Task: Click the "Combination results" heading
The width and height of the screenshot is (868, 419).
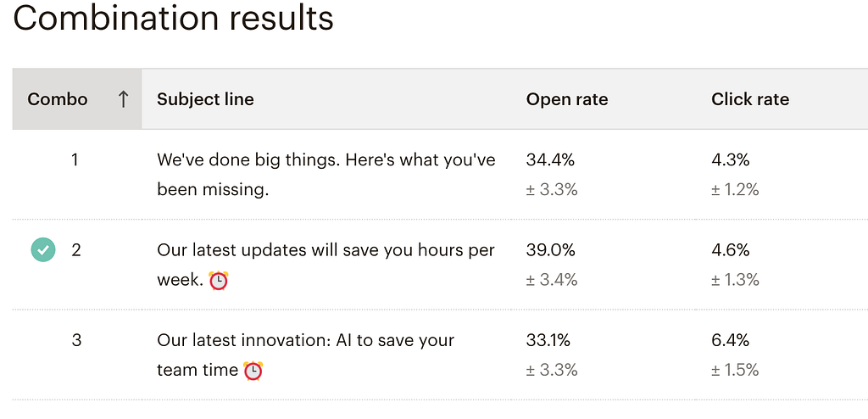Action: pos(174,20)
